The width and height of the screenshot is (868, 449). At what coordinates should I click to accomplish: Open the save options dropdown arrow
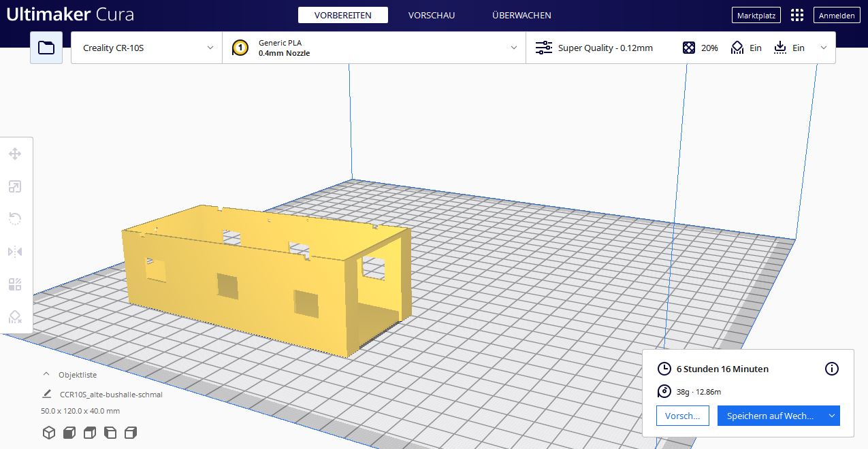tap(831, 416)
